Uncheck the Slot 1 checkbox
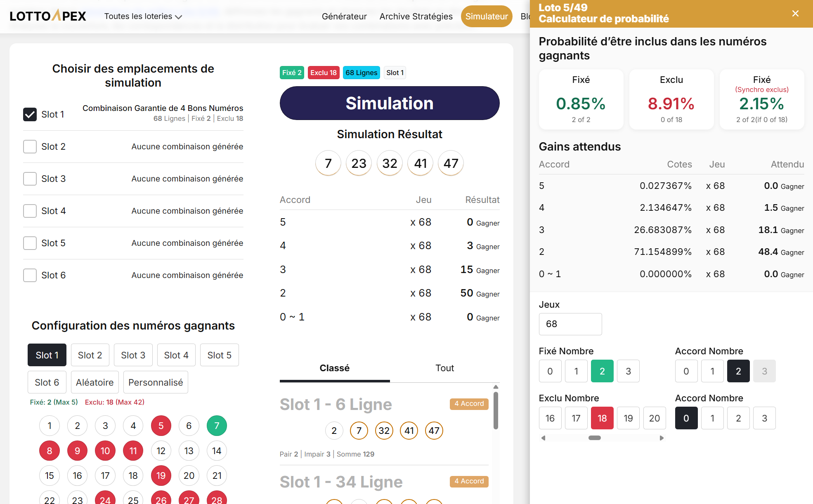Screen dimensions: 813x504 click(x=30, y=114)
